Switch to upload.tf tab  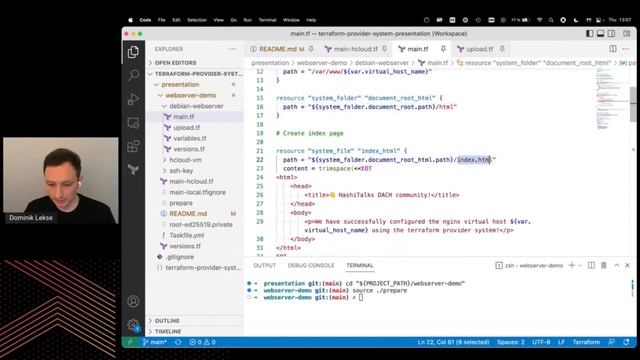pyautogui.click(x=480, y=49)
